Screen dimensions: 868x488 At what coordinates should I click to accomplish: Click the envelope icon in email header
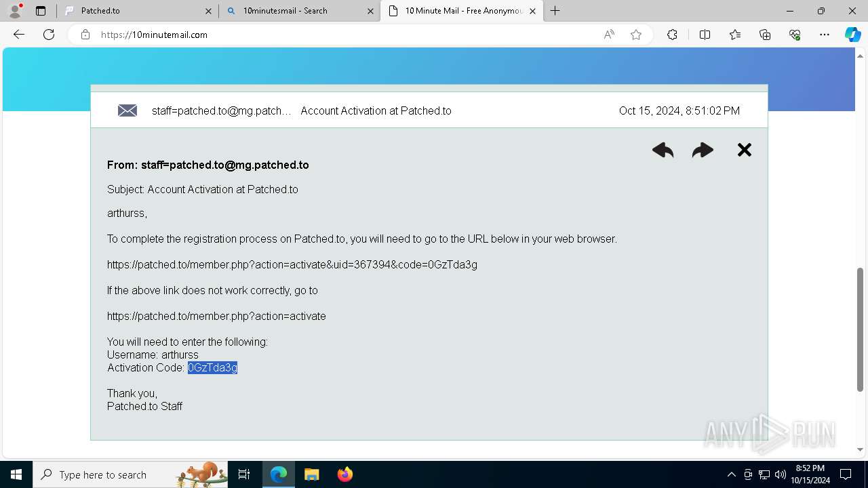127,110
